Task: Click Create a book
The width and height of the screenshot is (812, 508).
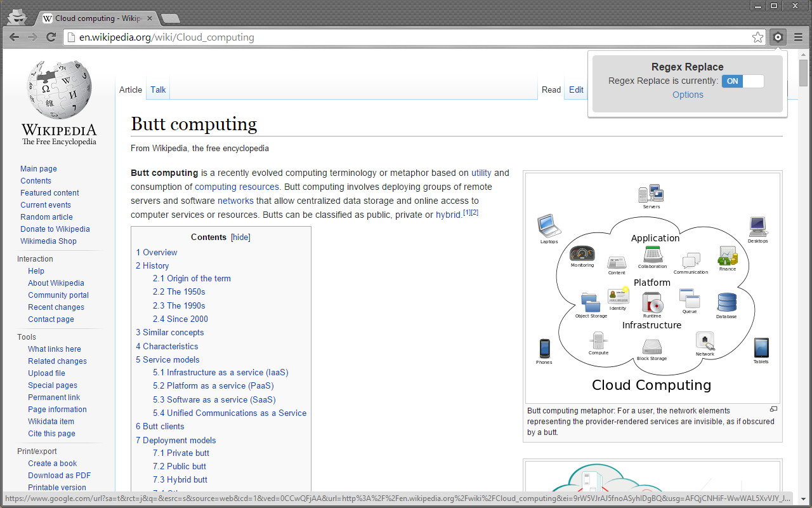Action: point(53,464)
